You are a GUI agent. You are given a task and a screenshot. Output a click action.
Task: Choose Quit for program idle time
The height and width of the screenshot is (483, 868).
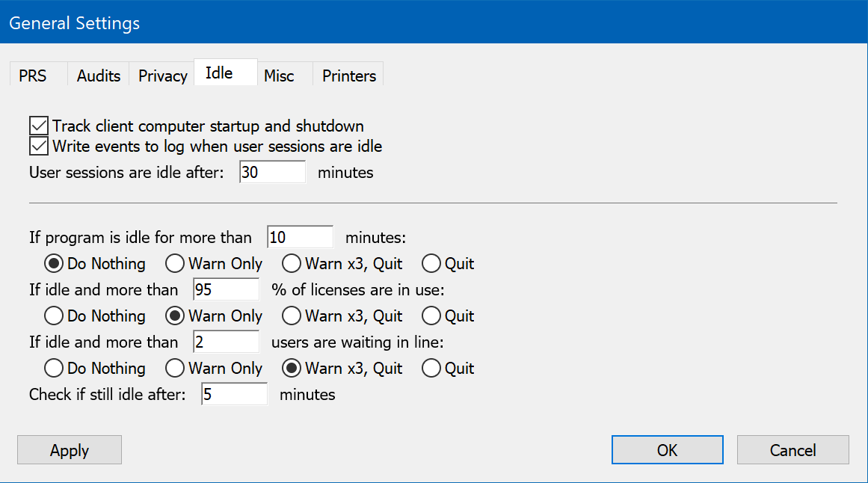[431, 264]
